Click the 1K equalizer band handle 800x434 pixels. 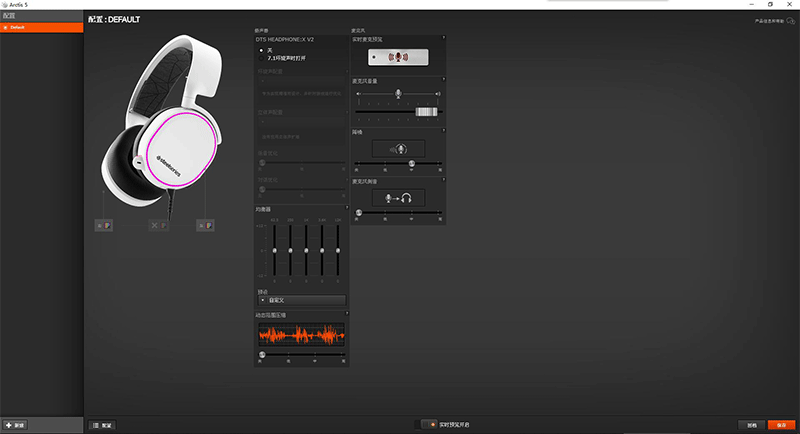(x=306, y=250)
